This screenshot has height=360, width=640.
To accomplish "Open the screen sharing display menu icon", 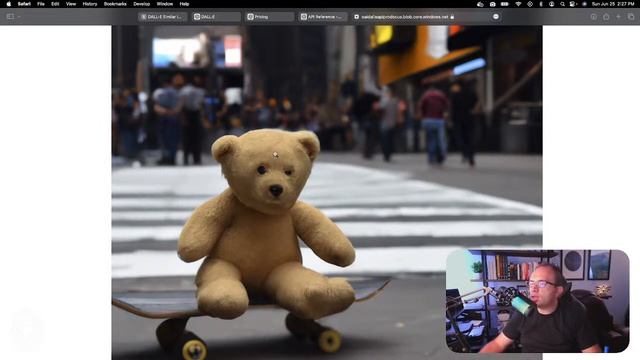I will pos(573,4).
